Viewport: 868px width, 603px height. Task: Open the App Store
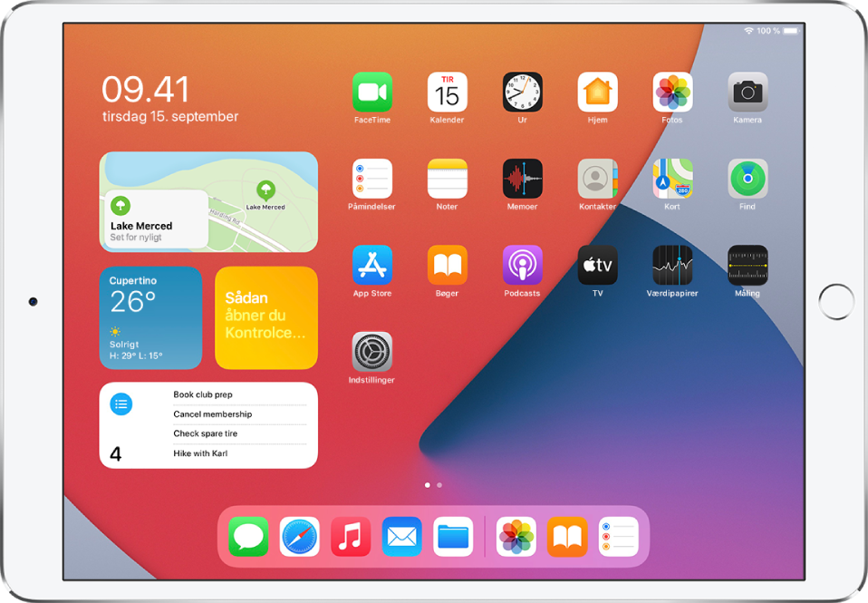(x=372, y=265)
